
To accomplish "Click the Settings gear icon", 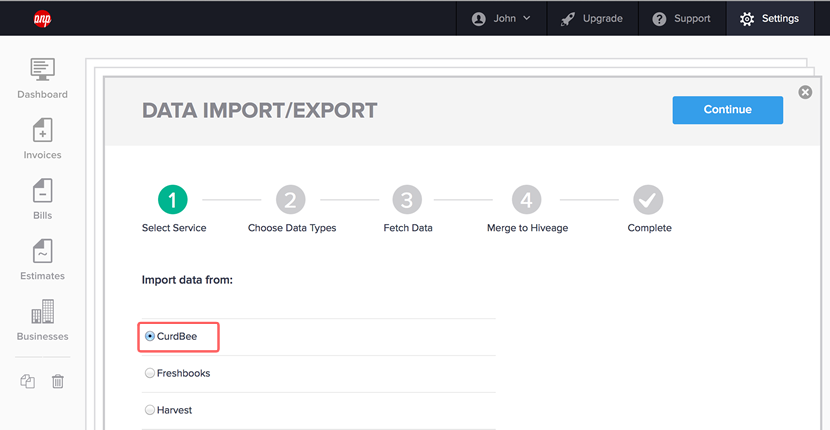I will [747, 19].
